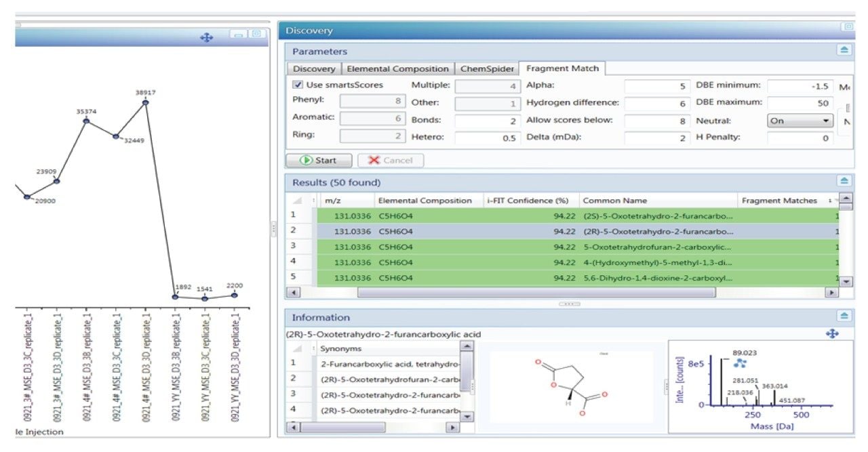This screenshot has width=868, height=452.
Task: Click the Results horizontal scrollbar left arrow
Action: tap(293, 293)
